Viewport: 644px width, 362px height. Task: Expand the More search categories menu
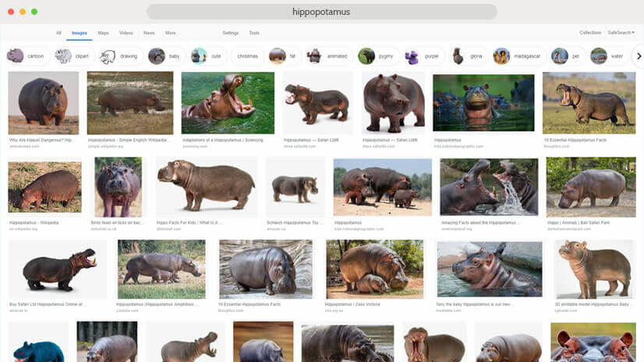pyautogui.click(x=170, y=33)
